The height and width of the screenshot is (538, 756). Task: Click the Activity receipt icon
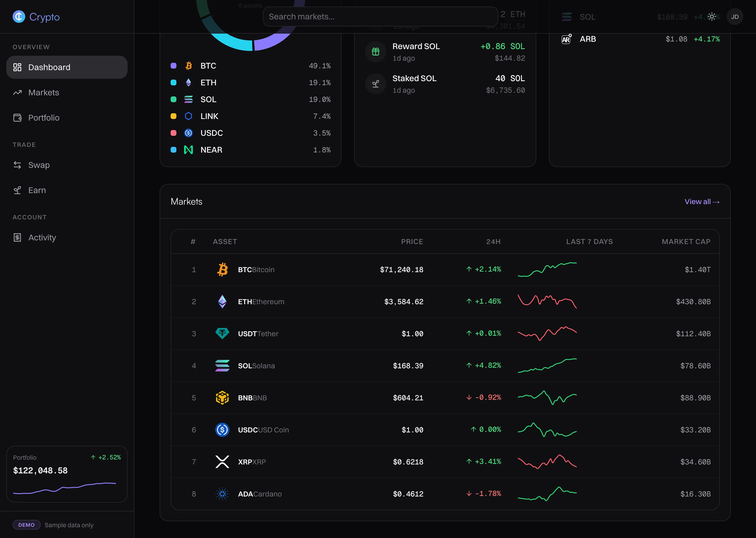pos(17,237)
